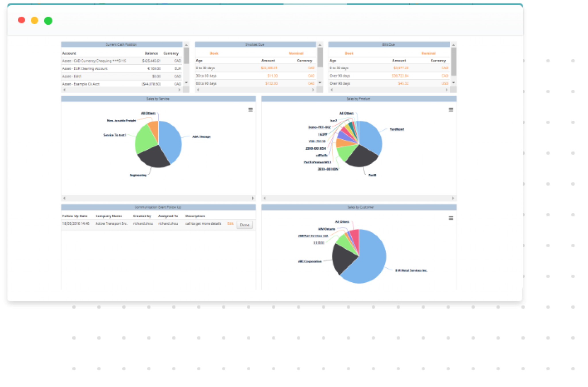Open the Sales by Service chart export menu
The height and width of the screenshot is (387, 588).
tap(251, 109)
